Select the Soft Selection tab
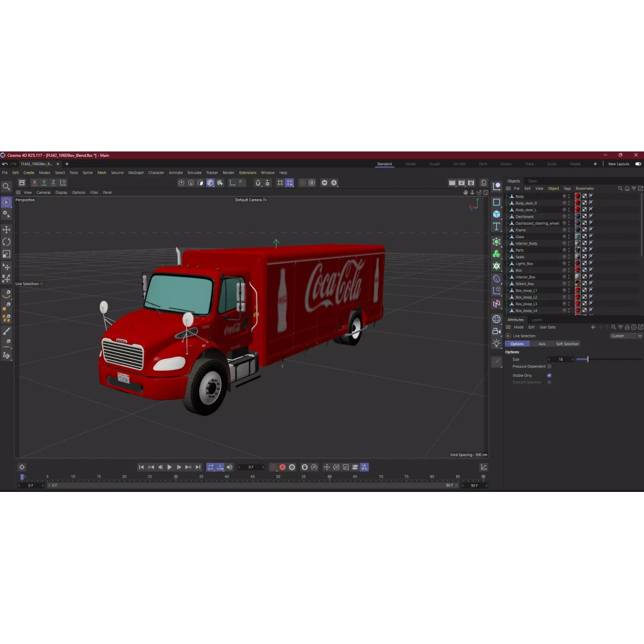The height and width of the screenshot is (644, 644). pos(567,344)
